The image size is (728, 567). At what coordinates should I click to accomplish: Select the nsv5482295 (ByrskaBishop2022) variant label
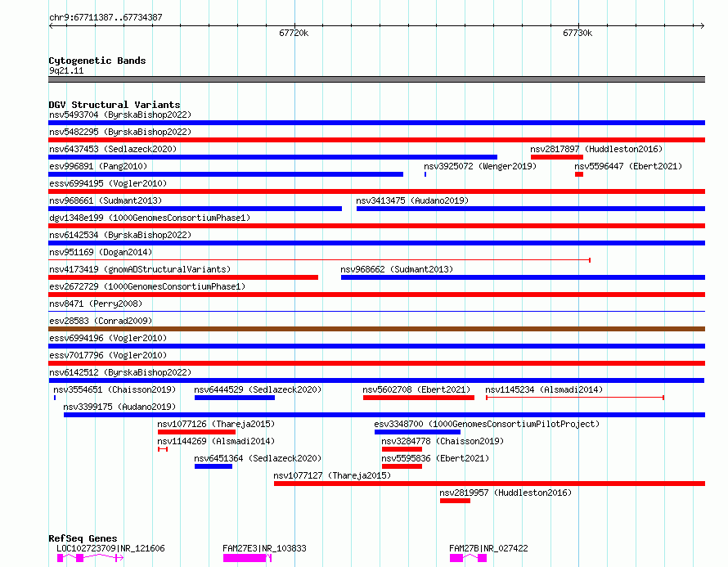click(x=119, y=132)
